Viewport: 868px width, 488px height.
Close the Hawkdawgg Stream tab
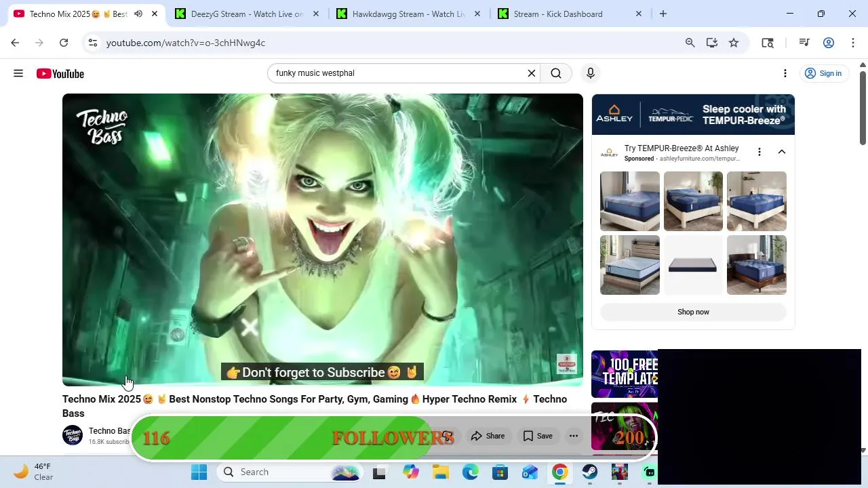click(x=477, y=14)
